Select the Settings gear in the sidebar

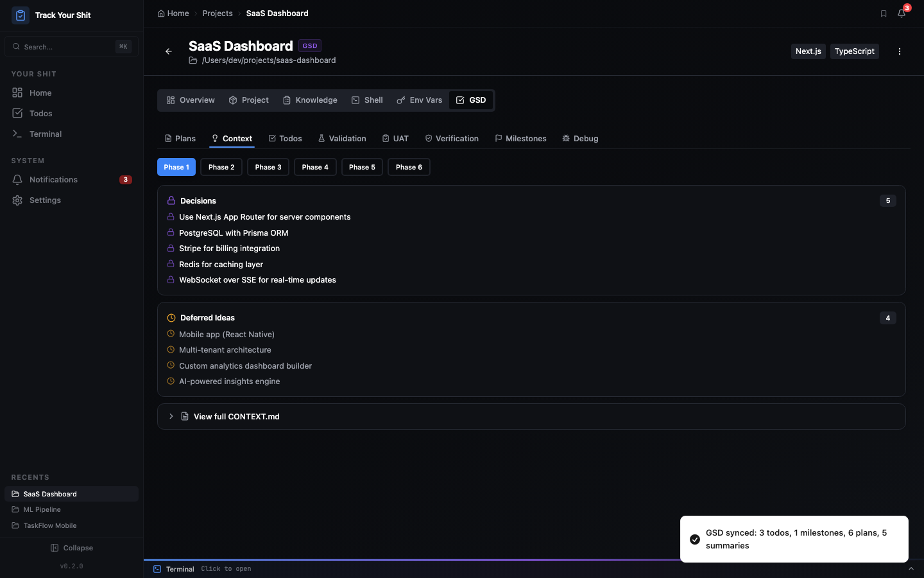(x=45, y=200)
